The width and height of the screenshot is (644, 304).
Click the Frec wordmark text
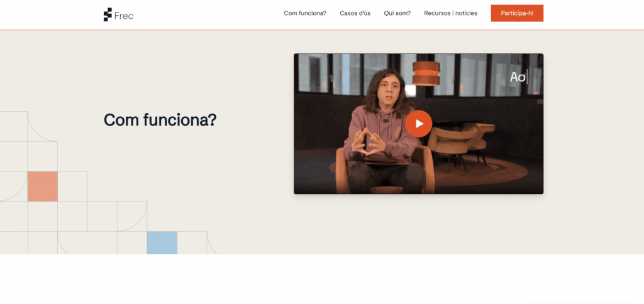(124, 16)
